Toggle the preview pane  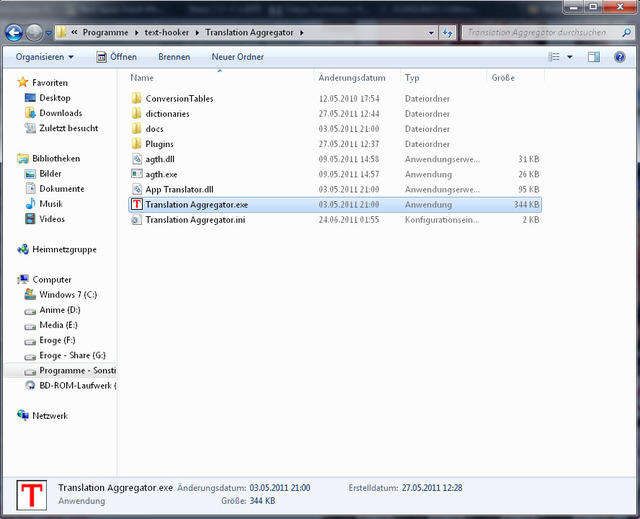pos(594,57)
